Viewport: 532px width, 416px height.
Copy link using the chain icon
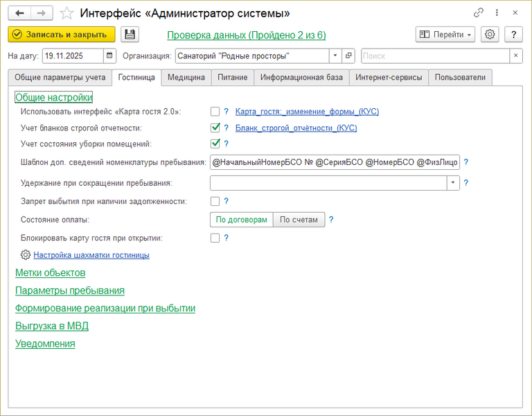[479, 13]
